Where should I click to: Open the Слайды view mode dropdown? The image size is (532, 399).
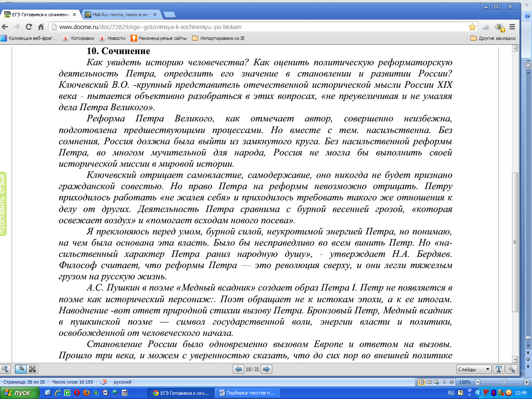(x=474, y=369)
